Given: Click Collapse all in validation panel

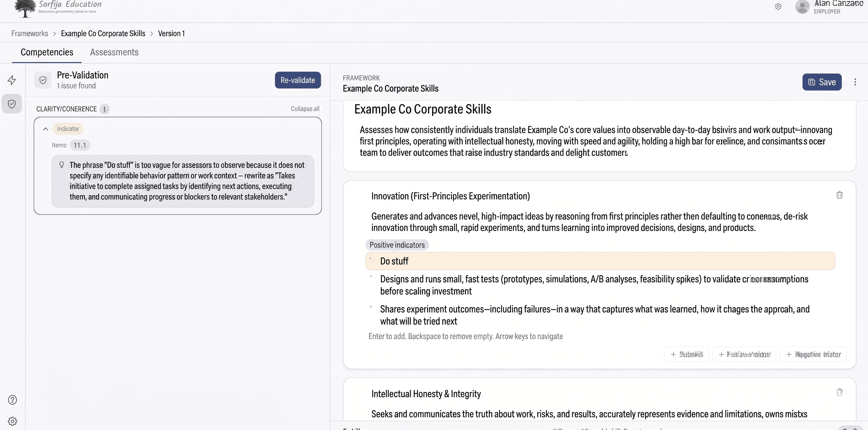Looking at the screenshot, I should tap(305, 109).
